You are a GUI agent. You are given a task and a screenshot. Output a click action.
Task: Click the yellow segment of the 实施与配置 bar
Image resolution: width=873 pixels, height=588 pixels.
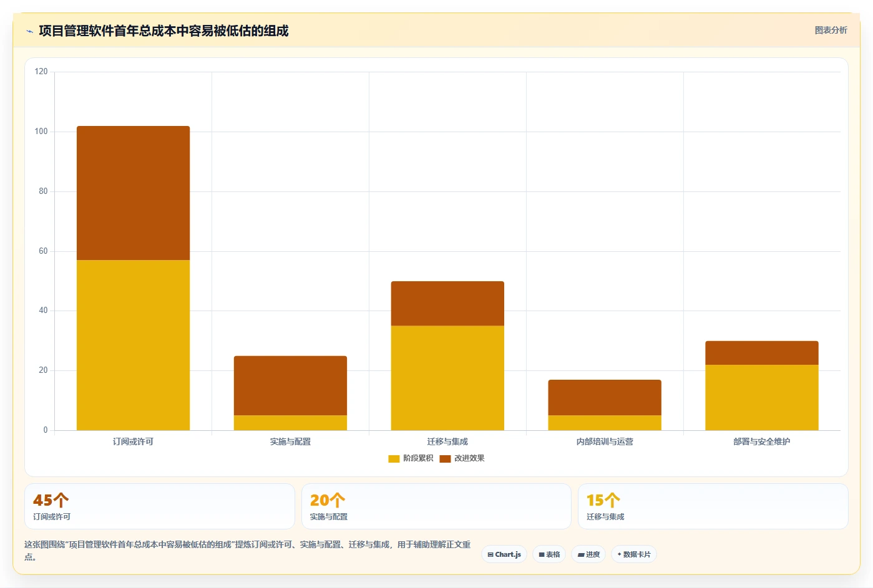[x=290, y=423]
